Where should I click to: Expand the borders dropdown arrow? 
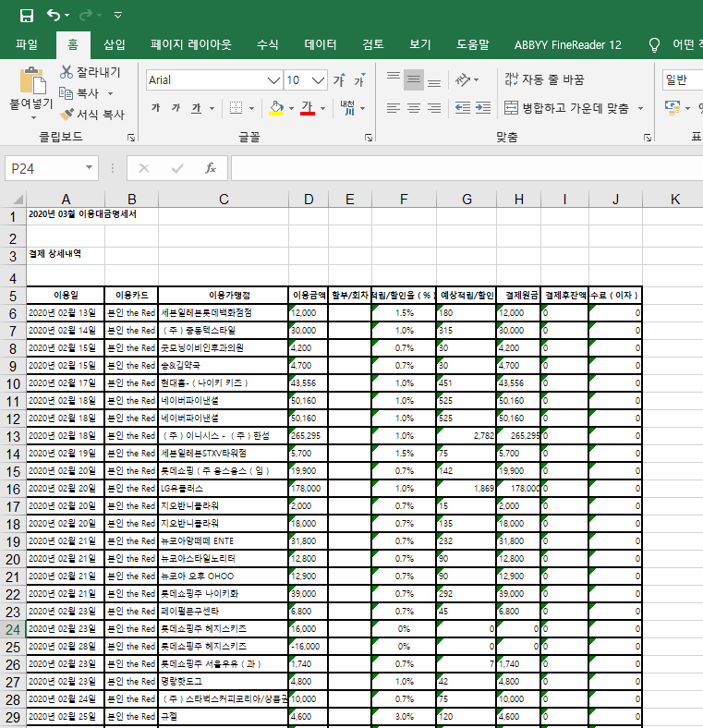[251, 108]
